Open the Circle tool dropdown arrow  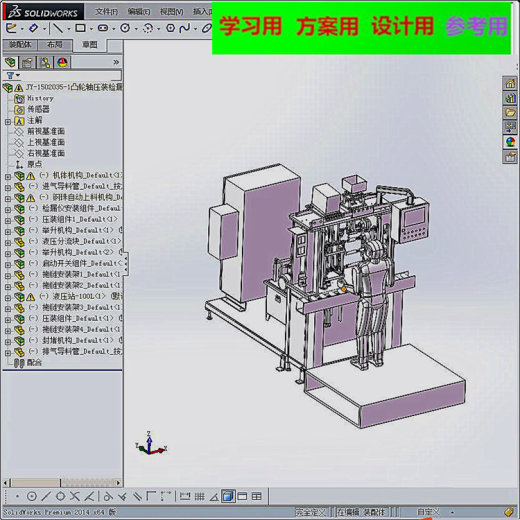point(136,29)
